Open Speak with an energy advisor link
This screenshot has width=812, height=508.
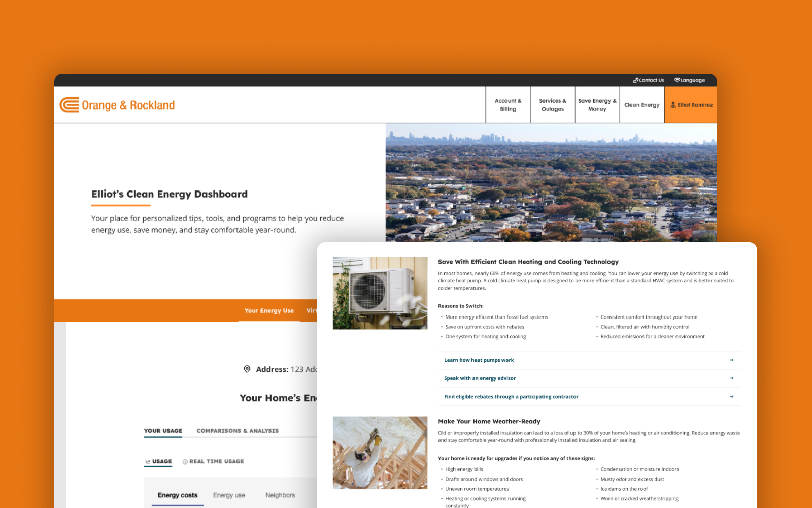pos(480,378)
